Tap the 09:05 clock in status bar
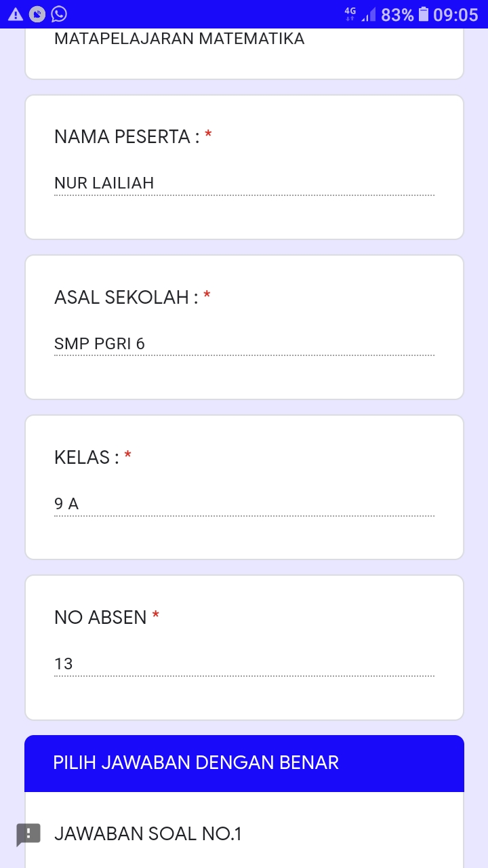Screen dimensions: 488x868 coord(455,14)
